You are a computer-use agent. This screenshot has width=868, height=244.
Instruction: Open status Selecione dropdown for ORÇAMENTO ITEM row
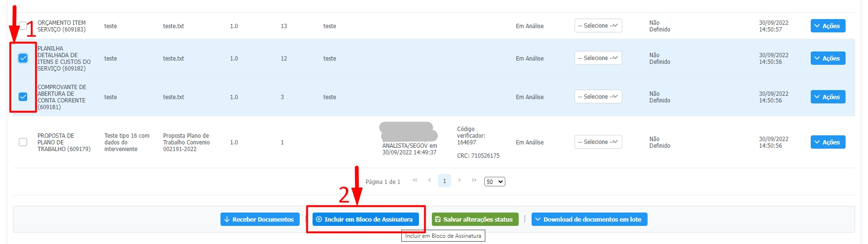[598, 26]
